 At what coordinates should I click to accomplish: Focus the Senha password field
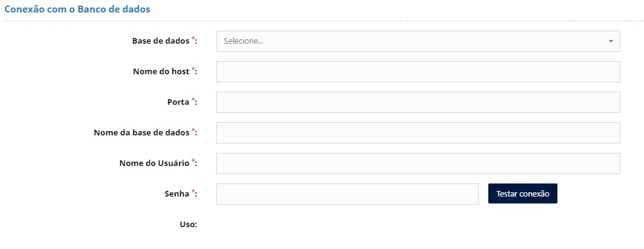coord(348,194)
